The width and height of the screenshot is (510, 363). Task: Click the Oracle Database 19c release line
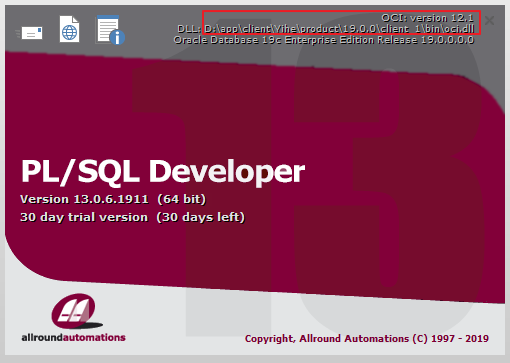point(324,40)
